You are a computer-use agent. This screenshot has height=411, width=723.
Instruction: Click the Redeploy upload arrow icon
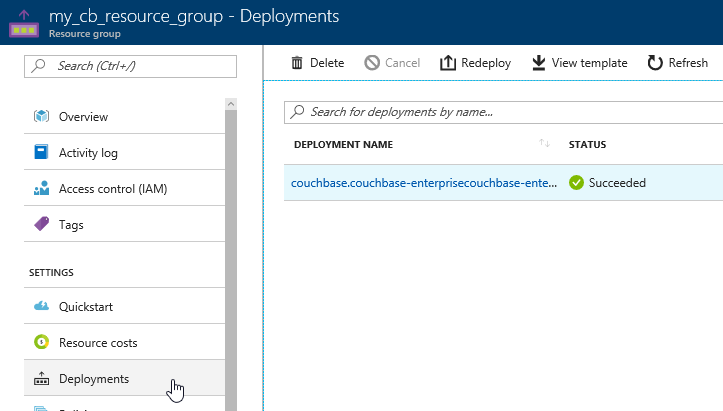[448, 62]
